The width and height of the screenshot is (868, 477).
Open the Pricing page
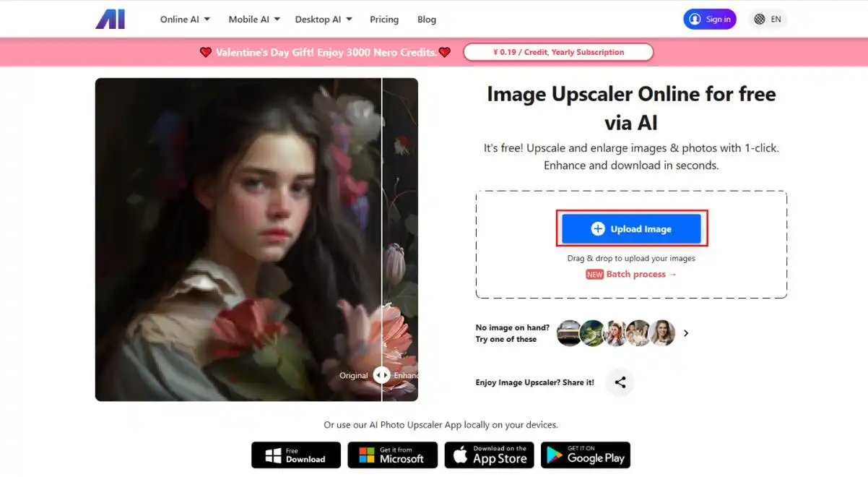click(384, 20)
